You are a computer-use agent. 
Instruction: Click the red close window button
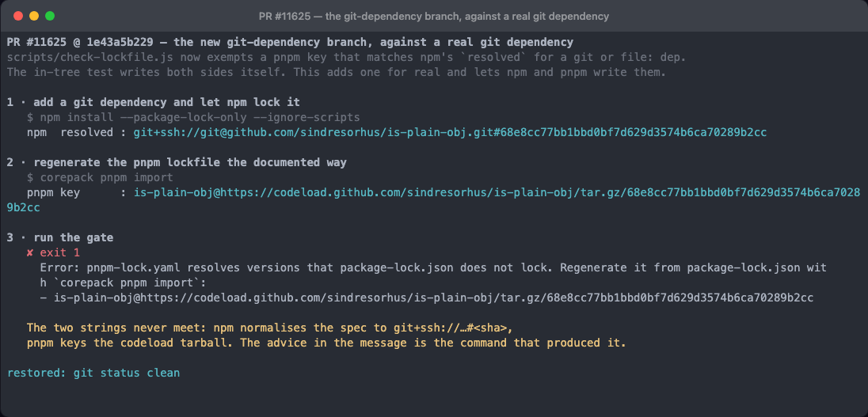(18, 16)
